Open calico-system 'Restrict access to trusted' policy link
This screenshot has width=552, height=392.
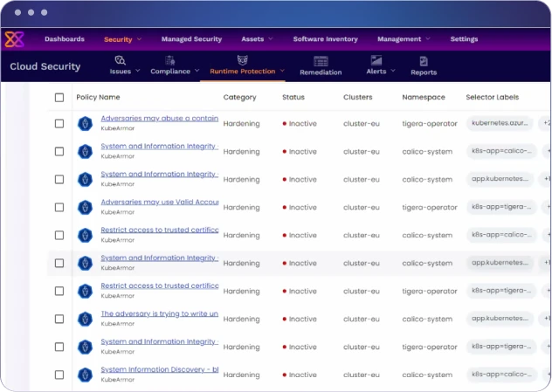coord(160,230)
